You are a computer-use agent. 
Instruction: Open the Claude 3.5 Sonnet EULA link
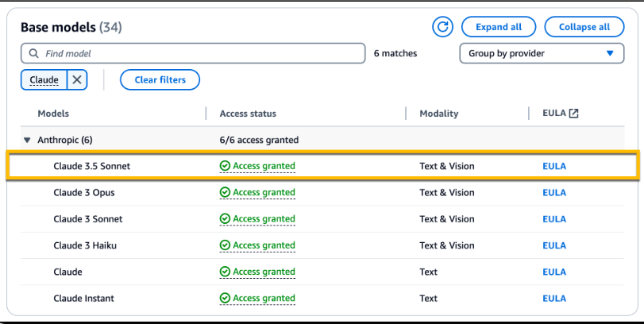click(x=554, y=166)
